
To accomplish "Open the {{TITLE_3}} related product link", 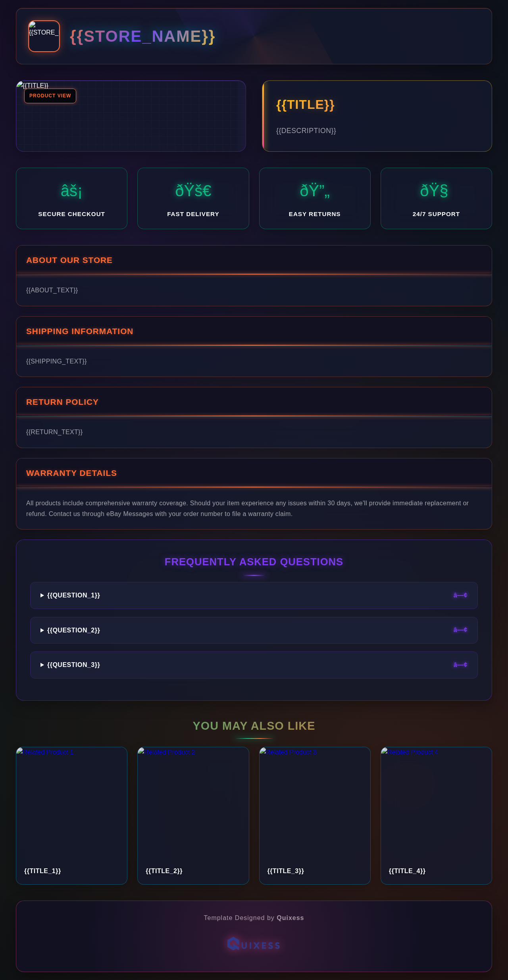I will (x=286, y=871).
